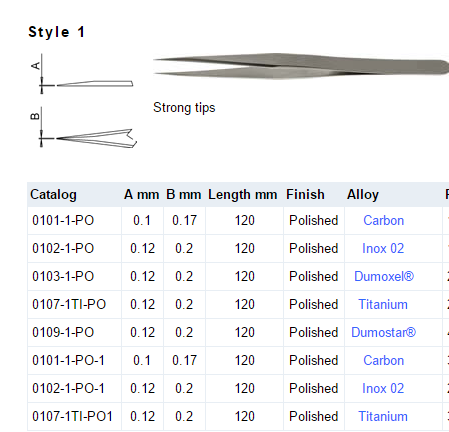Click the dimension B tip diagram
Screen dimensions: 449x432
[x=84, y=128]
